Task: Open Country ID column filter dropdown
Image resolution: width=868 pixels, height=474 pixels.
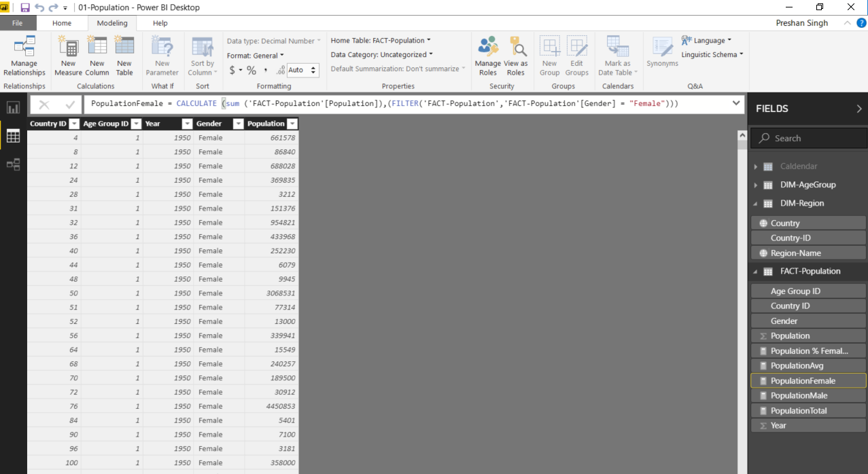Action: [x=74, y=124]
